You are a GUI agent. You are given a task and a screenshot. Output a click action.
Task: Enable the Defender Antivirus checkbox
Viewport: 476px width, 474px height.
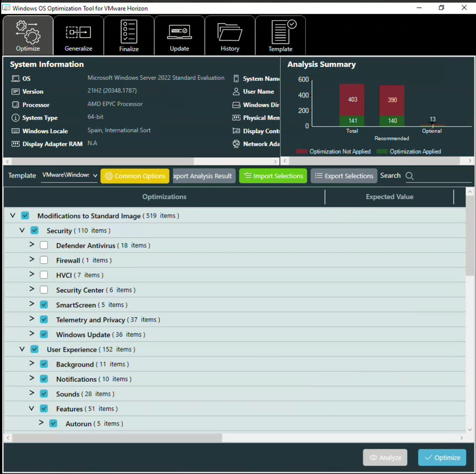pyautogui.click(x=44, y=246)
